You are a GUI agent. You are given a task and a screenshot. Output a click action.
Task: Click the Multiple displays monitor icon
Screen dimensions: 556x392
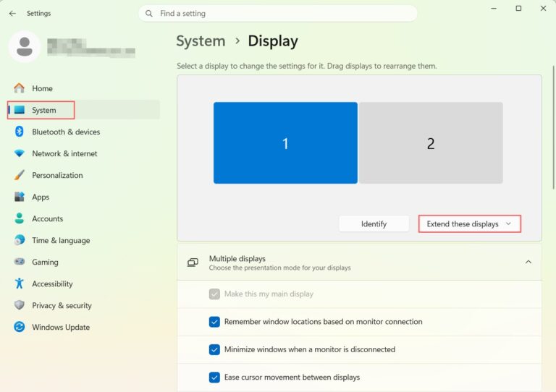193,263
